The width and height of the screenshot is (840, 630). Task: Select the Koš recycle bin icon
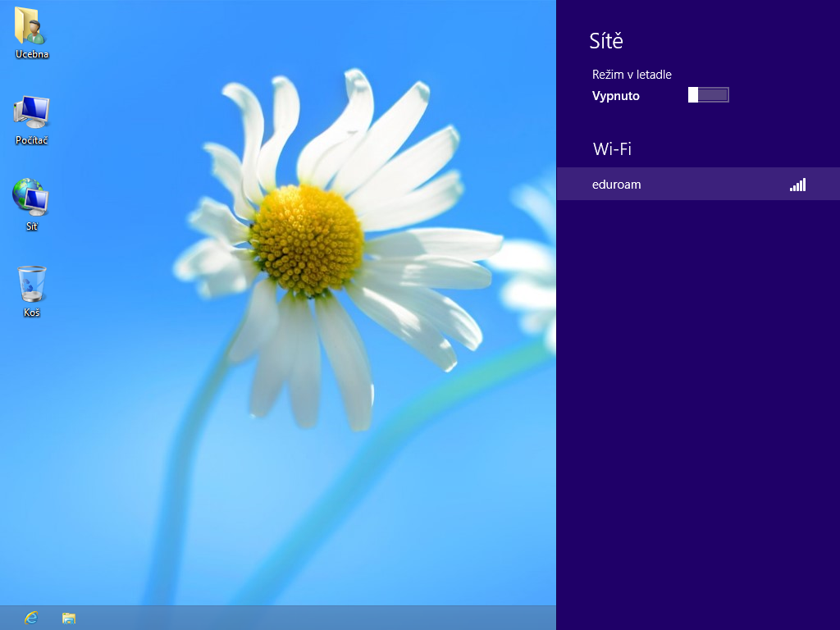point(32,284)
